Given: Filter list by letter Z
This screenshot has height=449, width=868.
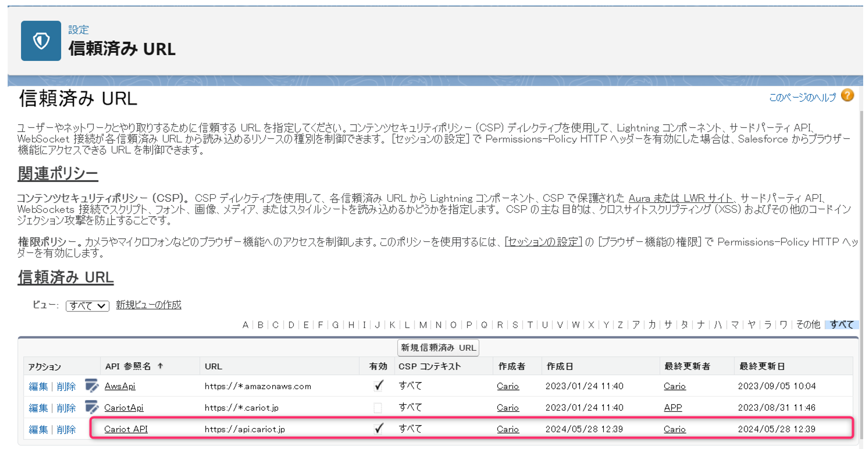Looking at the screenshot, I should point(620,325).
